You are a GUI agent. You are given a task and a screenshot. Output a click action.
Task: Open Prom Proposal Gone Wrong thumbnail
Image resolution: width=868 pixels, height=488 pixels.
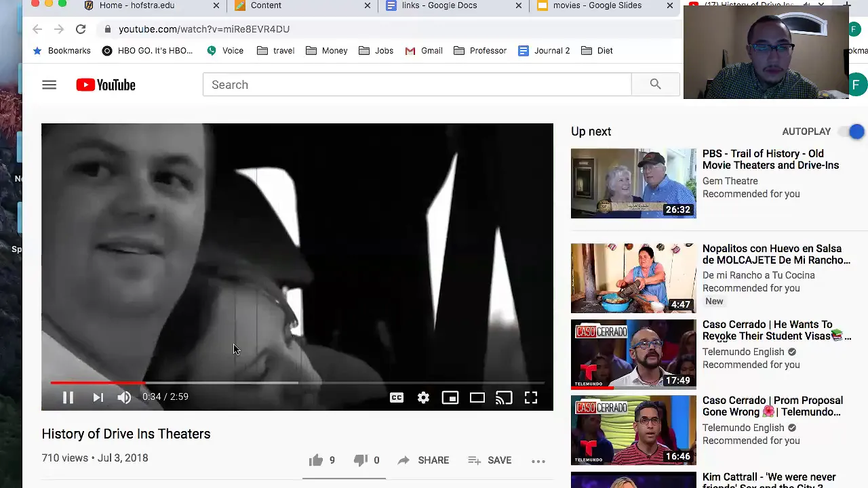pyautogui.click(x=633, y=430)
